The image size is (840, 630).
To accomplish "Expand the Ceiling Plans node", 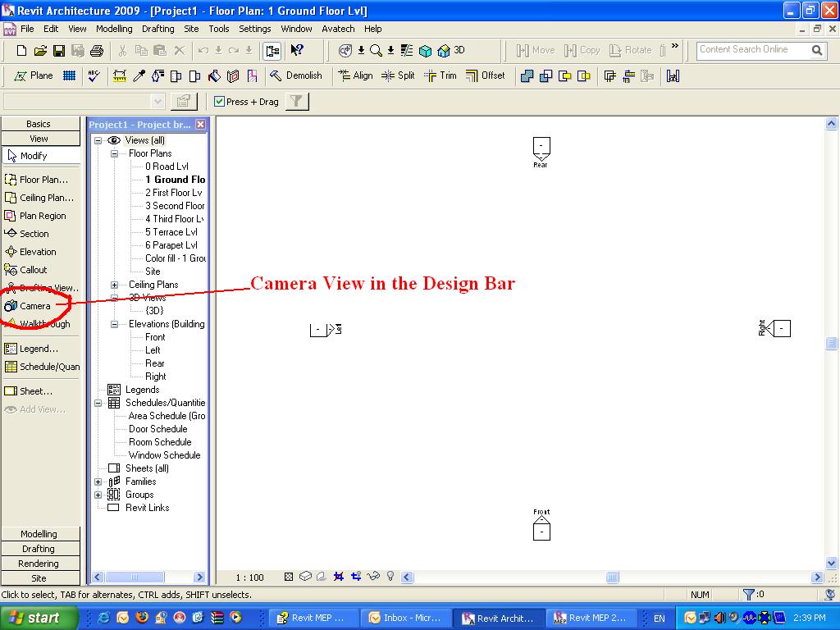I will click(x=115, y=285).
